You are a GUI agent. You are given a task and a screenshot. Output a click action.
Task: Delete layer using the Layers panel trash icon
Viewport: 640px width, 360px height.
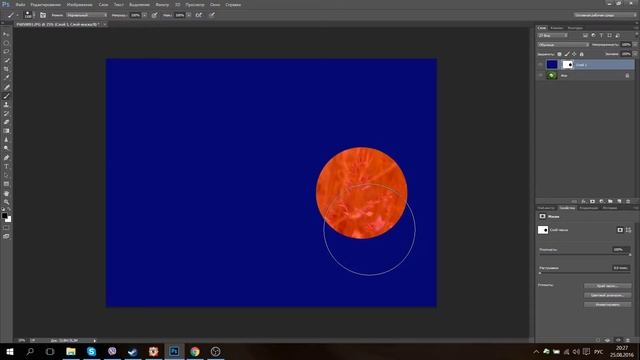point(628,201)
